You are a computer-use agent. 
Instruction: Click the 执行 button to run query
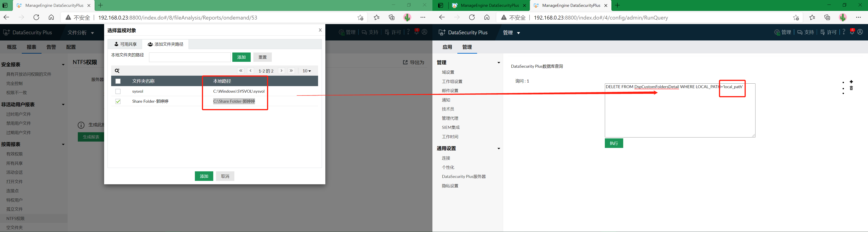[x=614, y=143]
